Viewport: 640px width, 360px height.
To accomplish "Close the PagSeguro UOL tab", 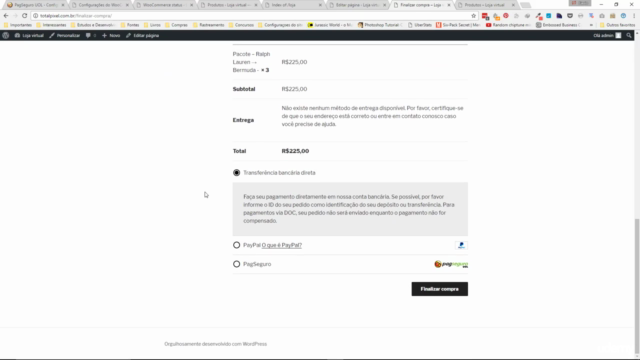I will point(63,5).
